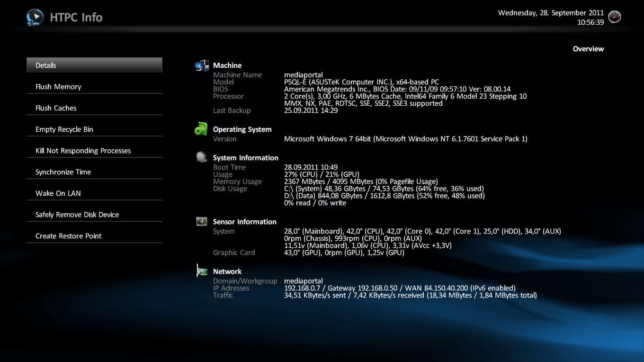The image size is (644, 362).
Task: Click the Last Backup label
Action: [x=232, y=110]
